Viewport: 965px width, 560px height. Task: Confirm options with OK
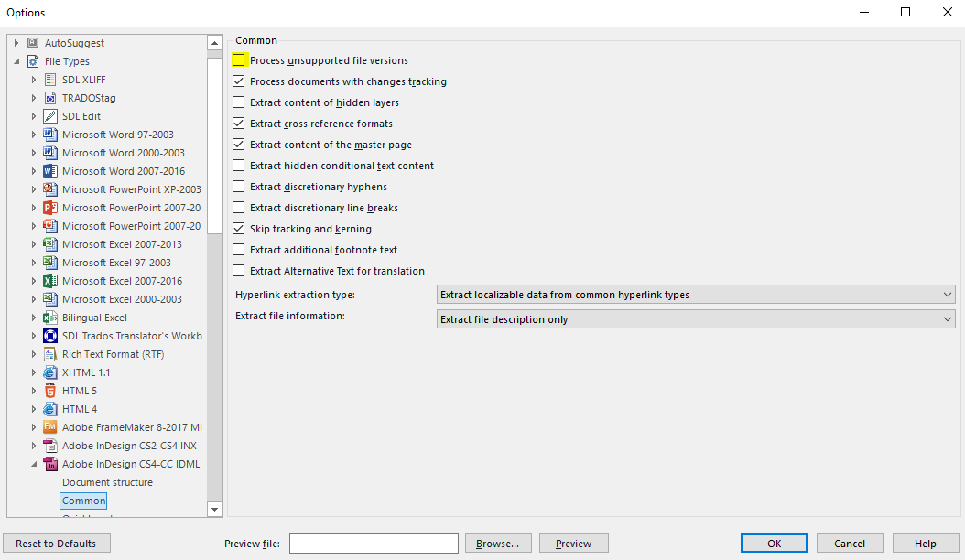tap(774, 544)
